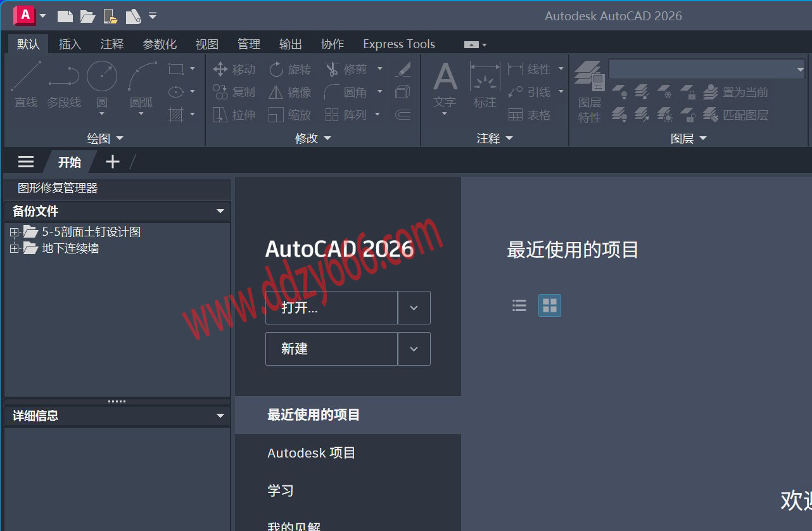Select the Dimension (标注) tool
This screenshot has height=531, width=812.
point(485,85)
